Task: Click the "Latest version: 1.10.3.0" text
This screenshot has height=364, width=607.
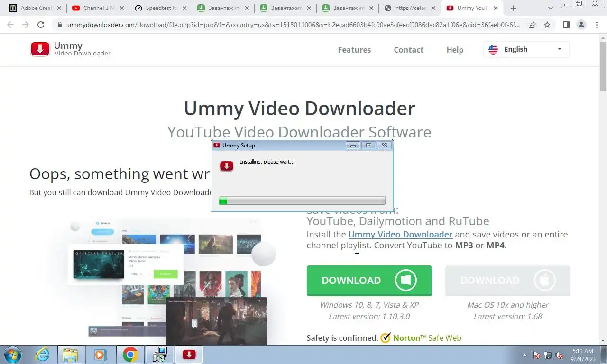Action: tap(369, 316)
